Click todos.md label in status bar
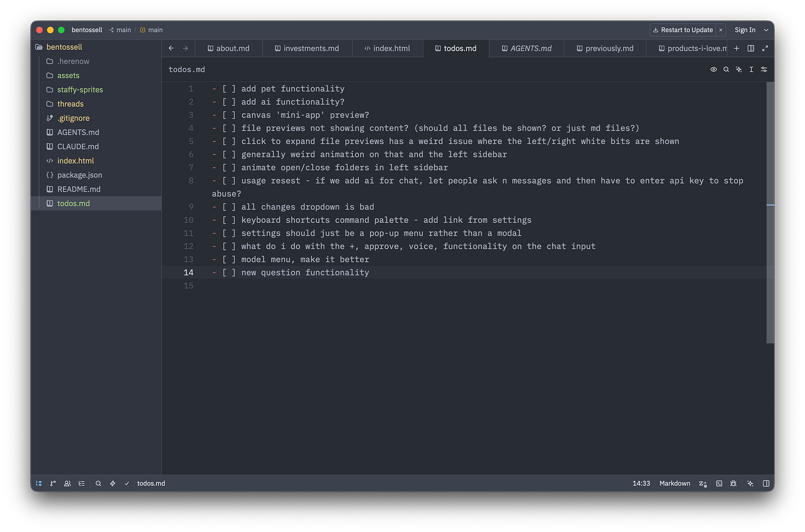Screen dimensions: 805x532 [151, 483]
